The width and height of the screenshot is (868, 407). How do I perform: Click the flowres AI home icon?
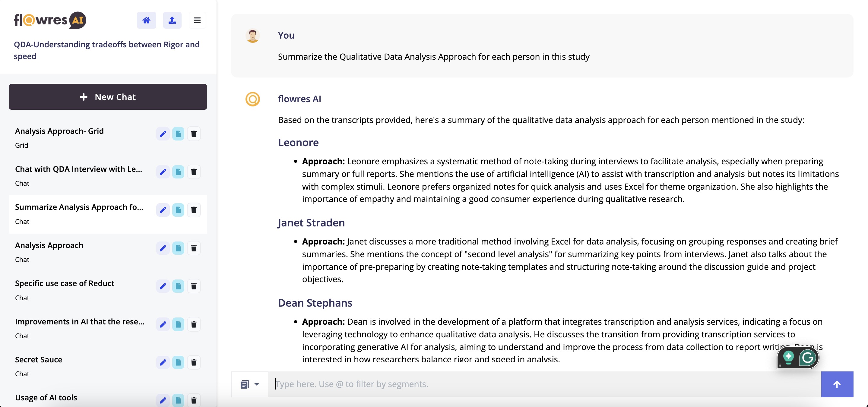[x=146, y=20]
